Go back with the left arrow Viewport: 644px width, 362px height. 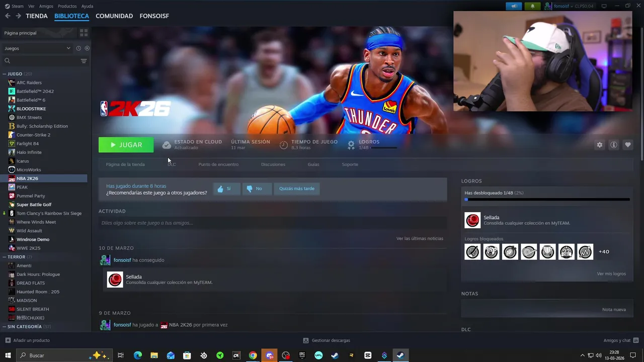(x=8, y=16)
